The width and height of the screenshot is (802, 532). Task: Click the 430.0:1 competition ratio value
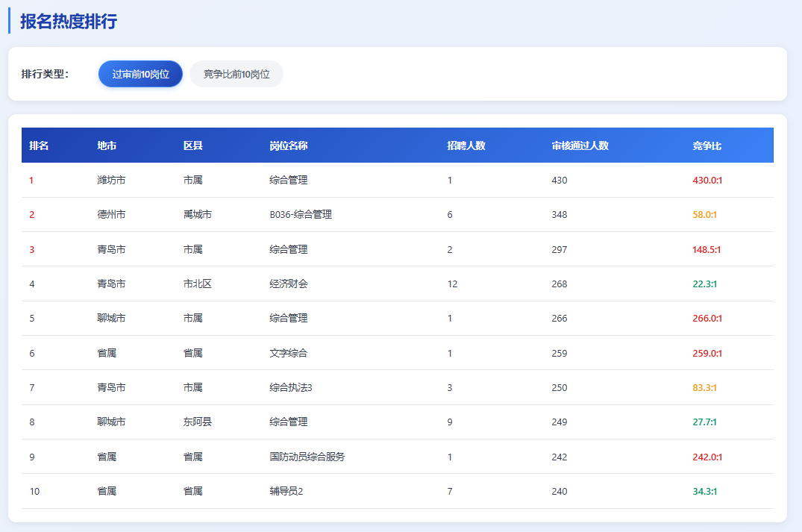click(707, 181)
